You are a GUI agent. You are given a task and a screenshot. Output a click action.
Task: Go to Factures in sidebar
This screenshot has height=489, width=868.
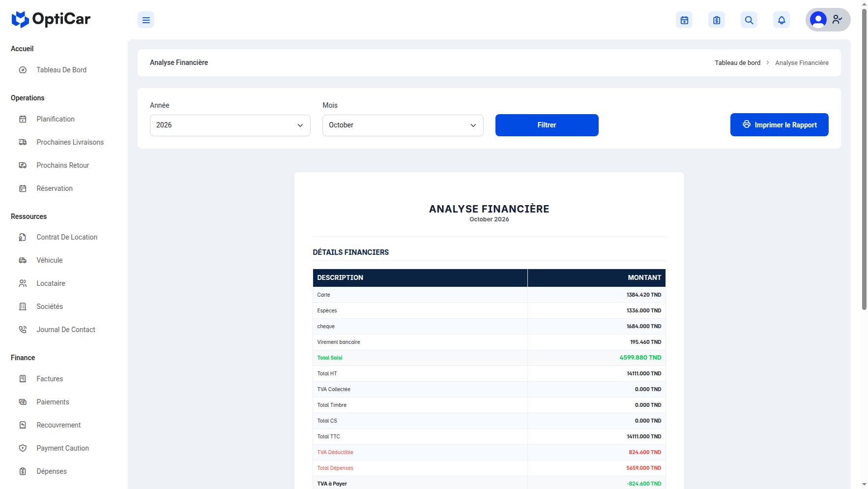[x=50, y=379]
